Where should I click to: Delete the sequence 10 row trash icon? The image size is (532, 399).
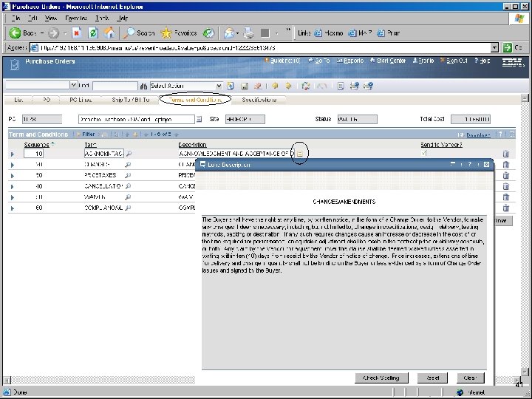pyautogui.click(x=505, y=154)
